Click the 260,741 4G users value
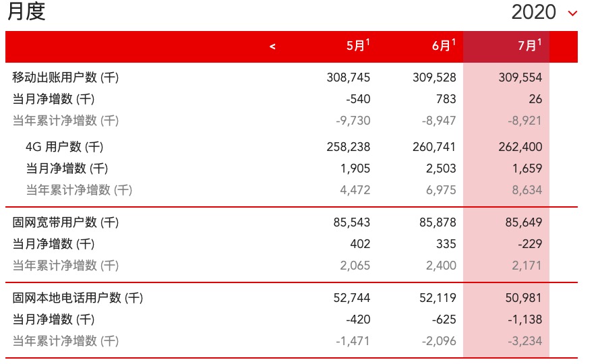Screen dimensions: 600x364 point(434,147)
